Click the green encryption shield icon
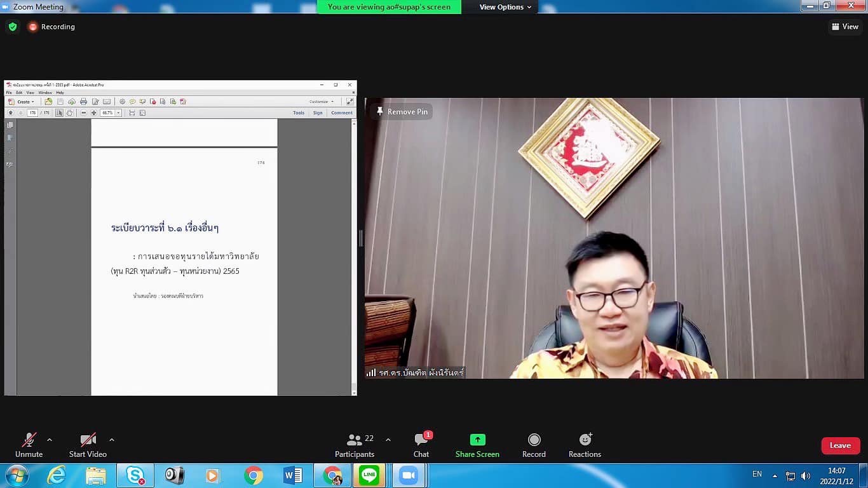Image resolution: width=868 pixels, height=488 pixels. tap(13, 27)
